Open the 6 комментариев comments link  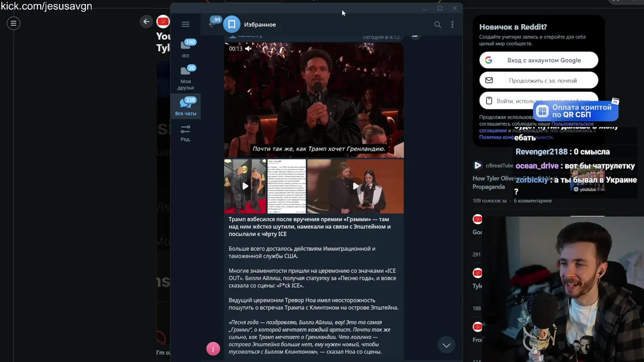pos(532,201)
